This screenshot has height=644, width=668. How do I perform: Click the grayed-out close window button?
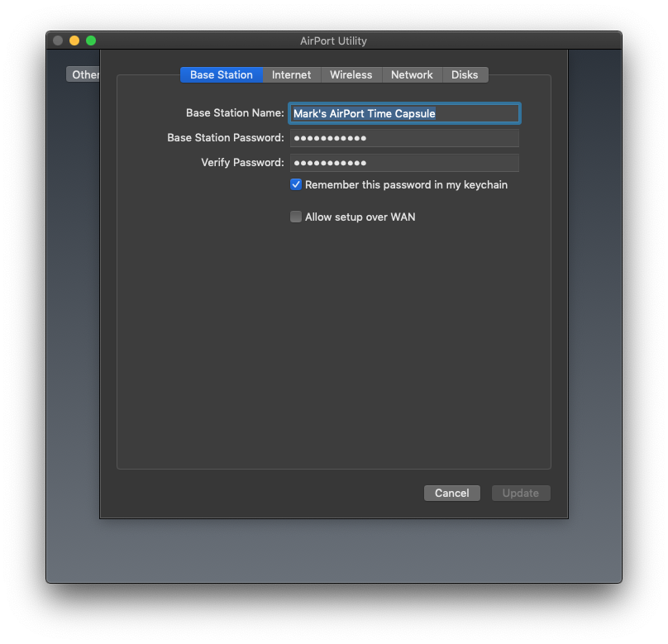pos(58,41)
